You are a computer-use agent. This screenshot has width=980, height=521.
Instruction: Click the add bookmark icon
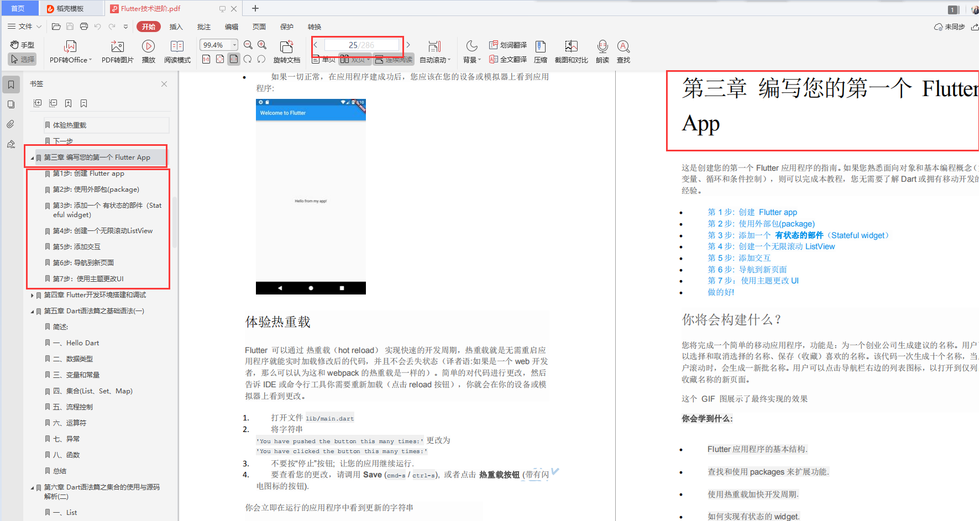[x=68, y=103]
